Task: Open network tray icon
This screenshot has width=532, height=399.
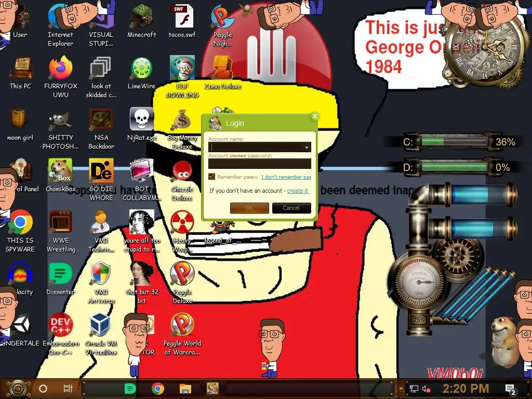Action: [x=414, y=389]
